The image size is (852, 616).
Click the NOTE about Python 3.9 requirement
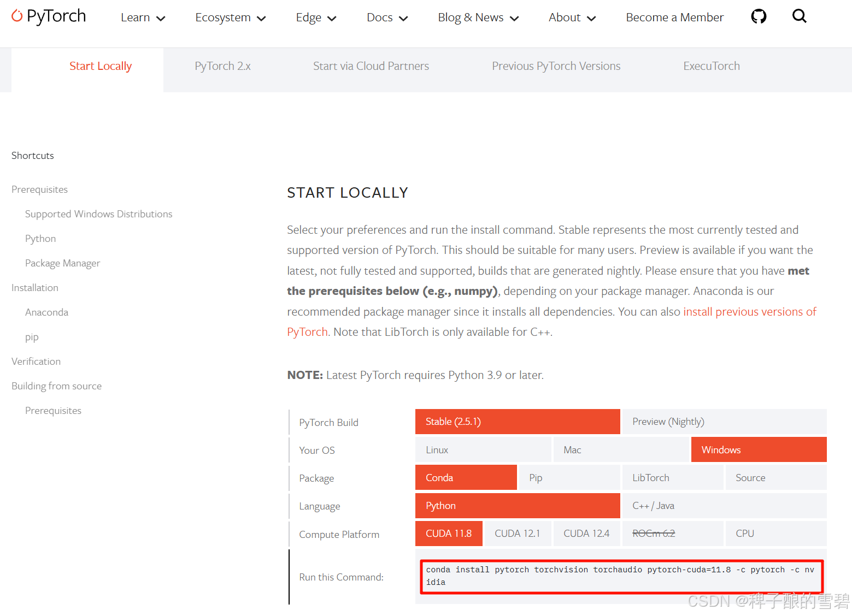pos(415,375)
